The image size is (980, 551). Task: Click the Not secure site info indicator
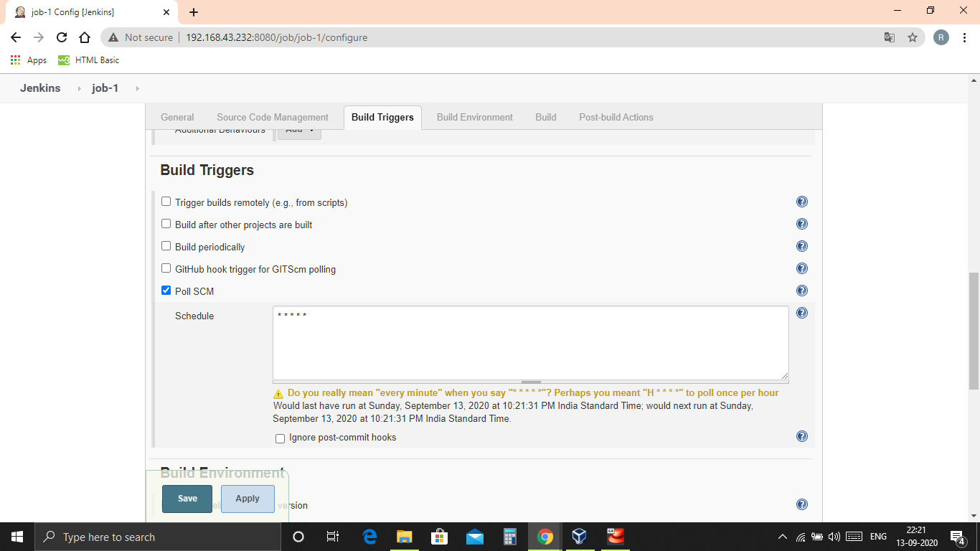tap(141, 37)
